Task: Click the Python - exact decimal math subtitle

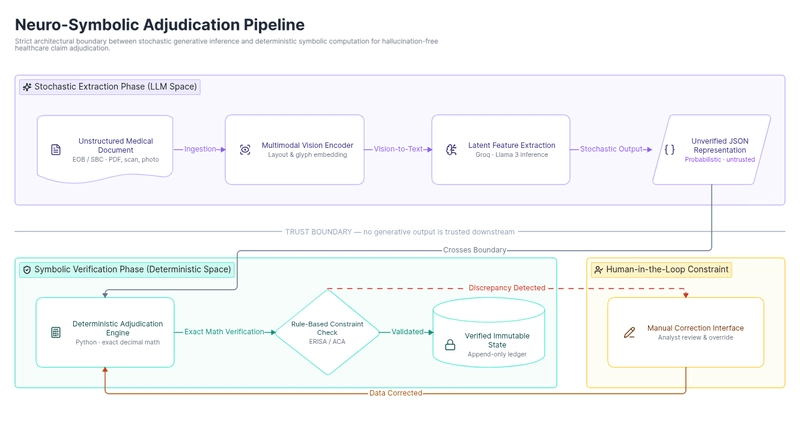Action: point(117,342)
